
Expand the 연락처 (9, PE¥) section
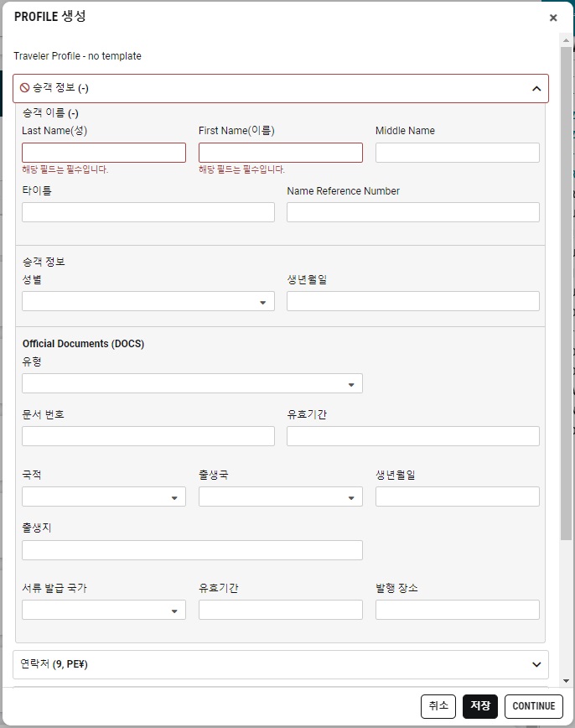(281, 664)
